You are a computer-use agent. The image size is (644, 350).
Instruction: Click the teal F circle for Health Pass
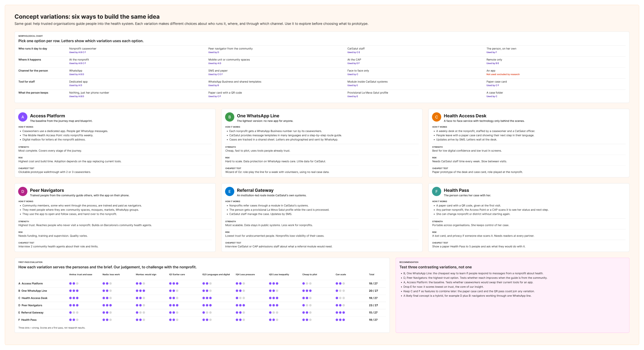(x=436, y=191)
